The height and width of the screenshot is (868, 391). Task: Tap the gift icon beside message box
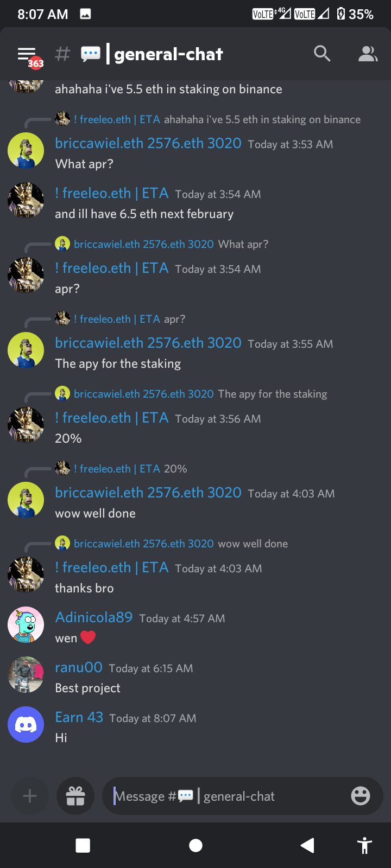[x=75, y=796]
